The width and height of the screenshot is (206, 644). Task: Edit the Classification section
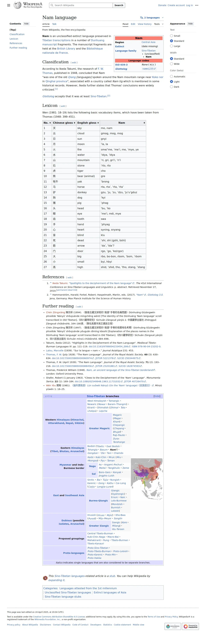(x=74, y=62)
